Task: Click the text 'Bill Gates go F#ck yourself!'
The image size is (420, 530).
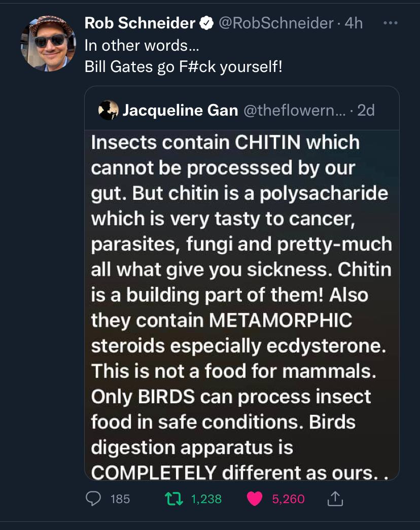Action: [183, 67]
